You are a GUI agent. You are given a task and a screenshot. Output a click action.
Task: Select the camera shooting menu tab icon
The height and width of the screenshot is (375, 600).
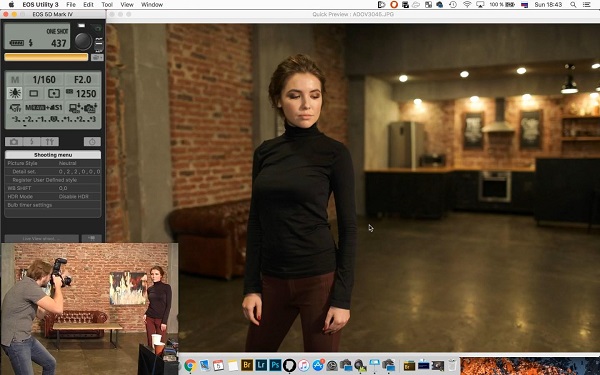[x=14, y=142]
